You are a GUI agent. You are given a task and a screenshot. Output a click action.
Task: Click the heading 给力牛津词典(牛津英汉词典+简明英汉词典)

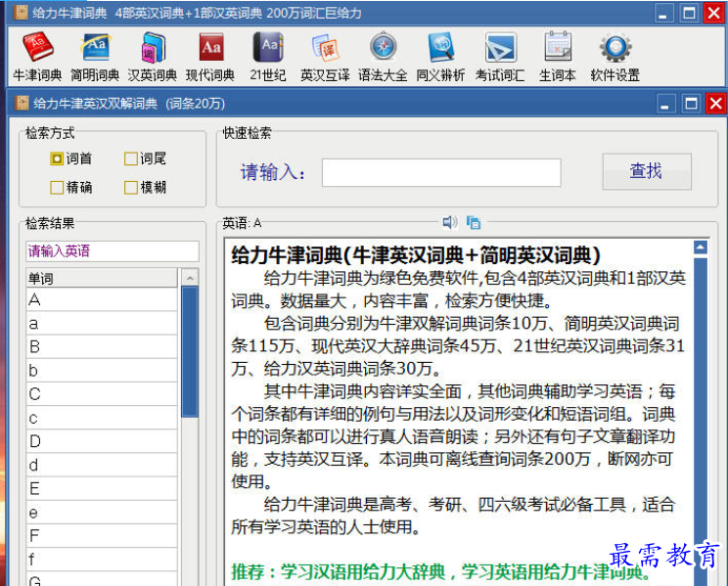[x=416, y=255]
